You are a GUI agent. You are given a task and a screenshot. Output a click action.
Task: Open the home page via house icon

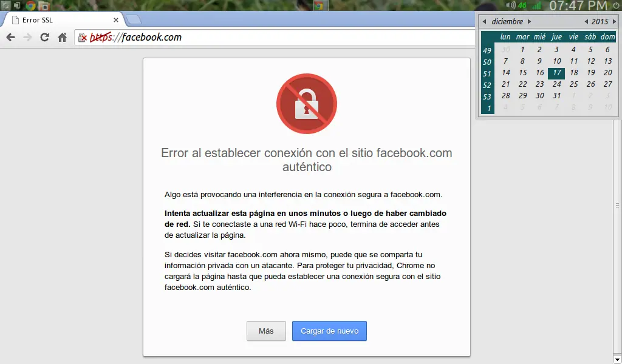point(63,37)
